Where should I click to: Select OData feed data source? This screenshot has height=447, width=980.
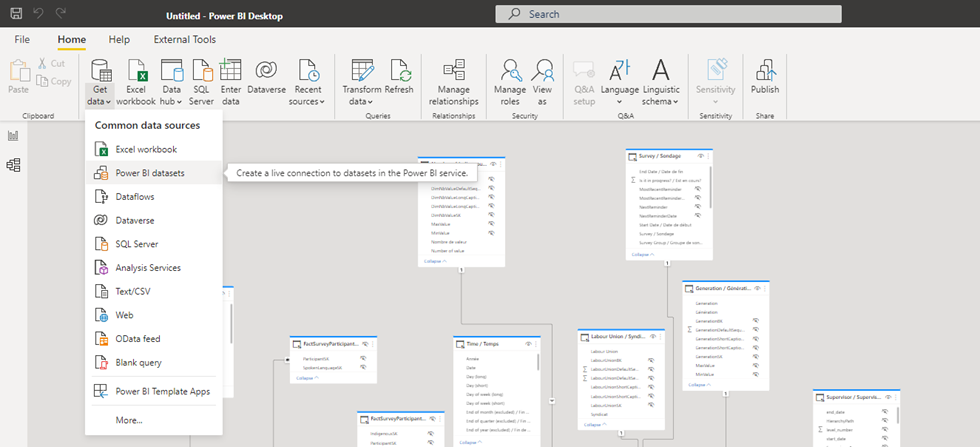(154, 339)
